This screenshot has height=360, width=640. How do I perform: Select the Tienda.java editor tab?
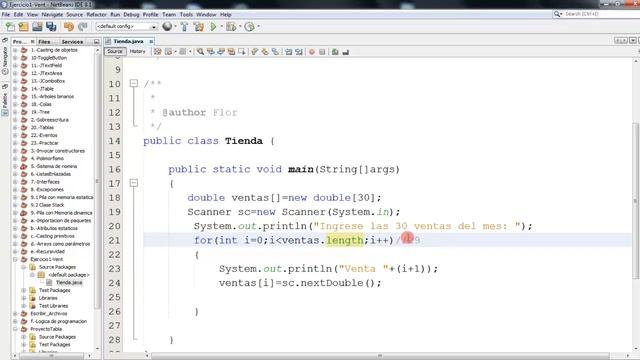coord(128,41)
